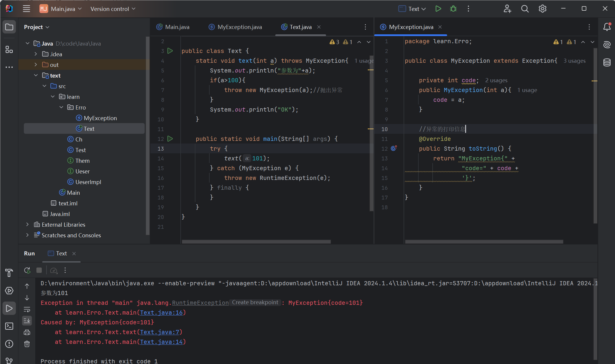Open the Build hammer tool window
The image size is (615, 364).
9,273
